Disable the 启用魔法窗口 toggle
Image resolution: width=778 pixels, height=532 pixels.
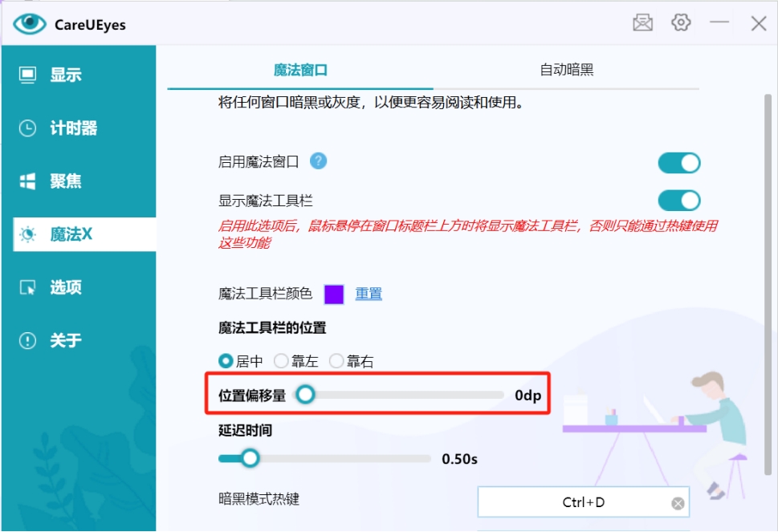pyautogui.click(x=678, y=162)
